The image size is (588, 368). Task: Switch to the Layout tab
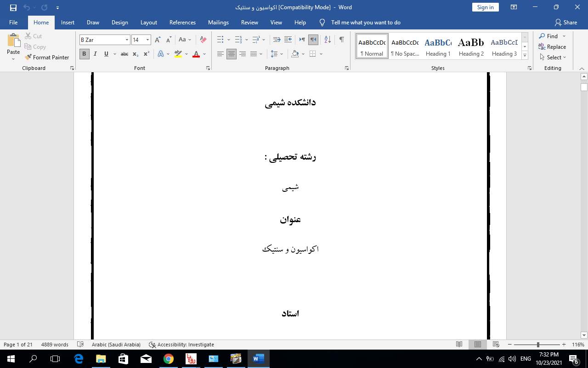click(x=148, y=23)
